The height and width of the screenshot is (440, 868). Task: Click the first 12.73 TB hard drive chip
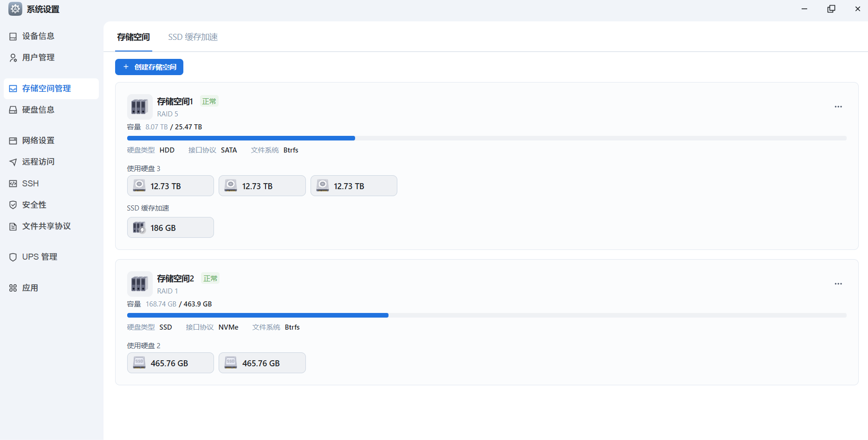[170, 186]
